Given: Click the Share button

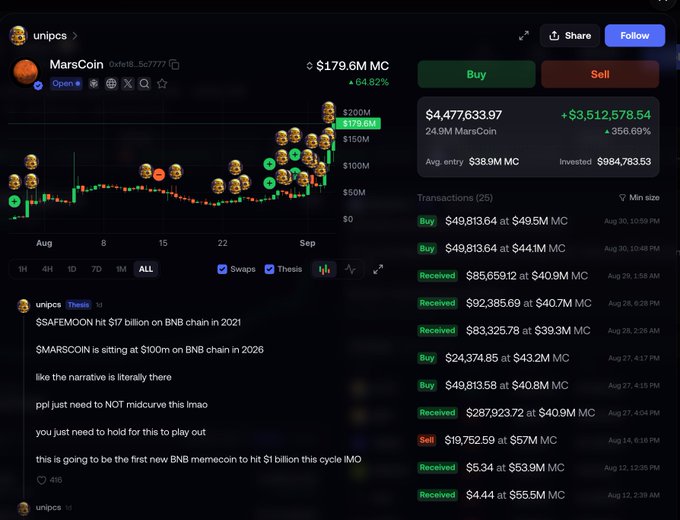Looking at the screenshot, I should pyautogui.click(x=570, y=36).
